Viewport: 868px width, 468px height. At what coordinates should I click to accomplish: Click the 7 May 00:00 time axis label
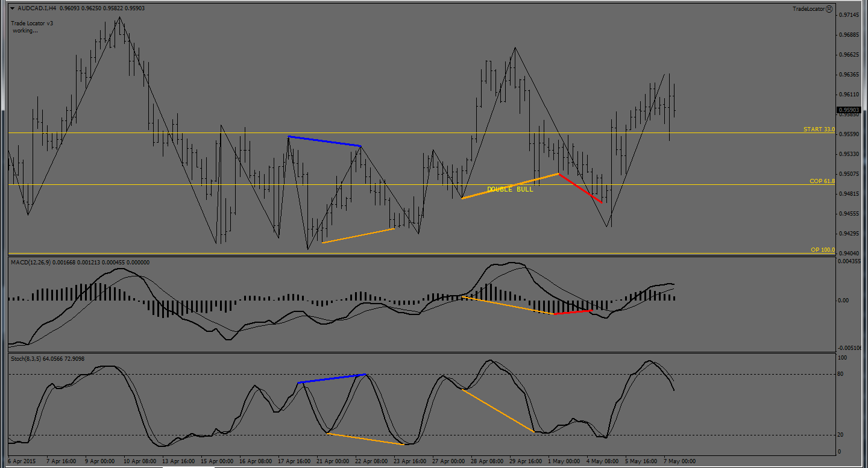[x=679, y=461]
